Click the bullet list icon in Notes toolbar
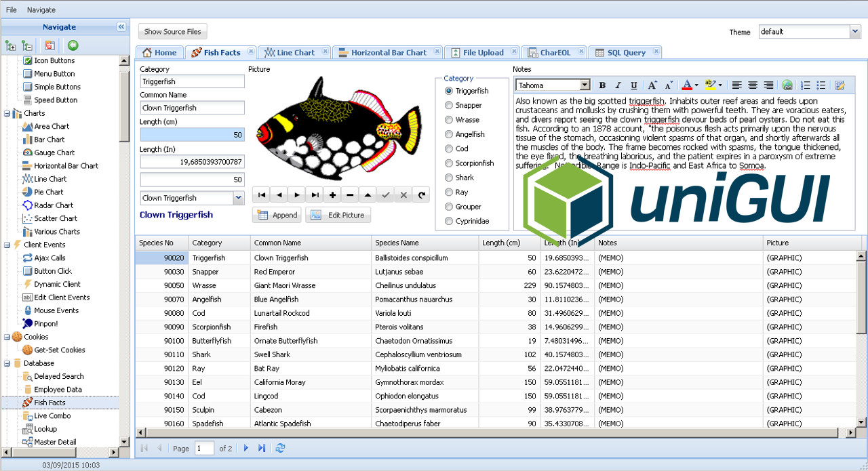This screenshot has height=471, width=868. tap(821, 85)
